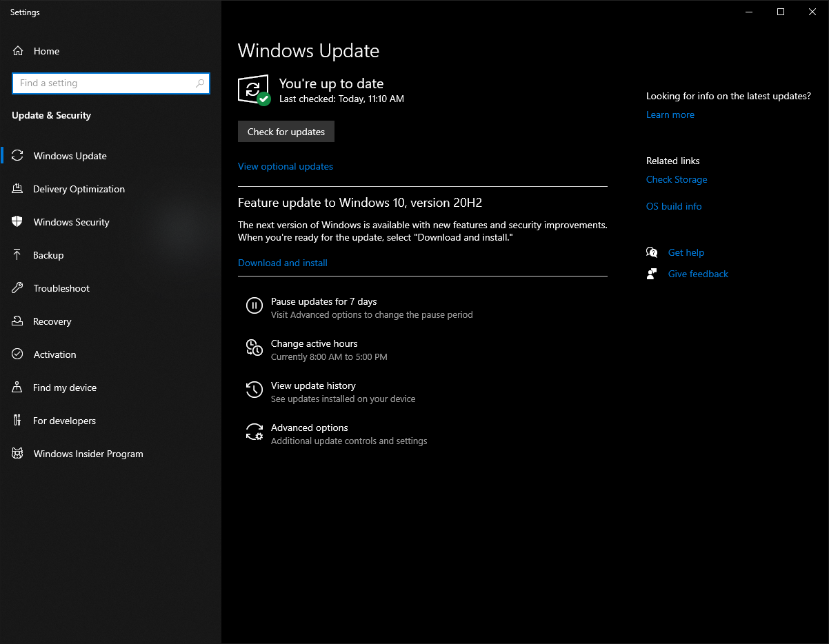The width and height of the screenshot is (829, 644).
Task: Click the Update & Security section title
Action: point(52,115)
